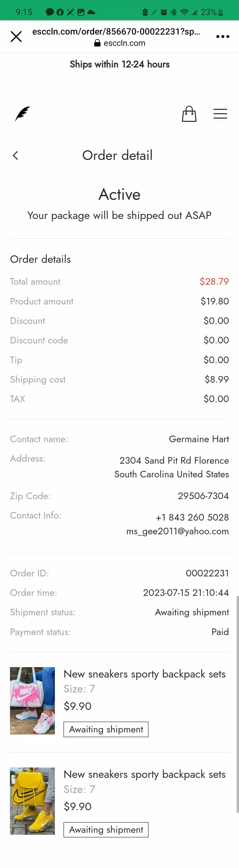The image size is (239, 868).
Task: Tap the phone number +1 843 260 5028
Action: (192, 517)
